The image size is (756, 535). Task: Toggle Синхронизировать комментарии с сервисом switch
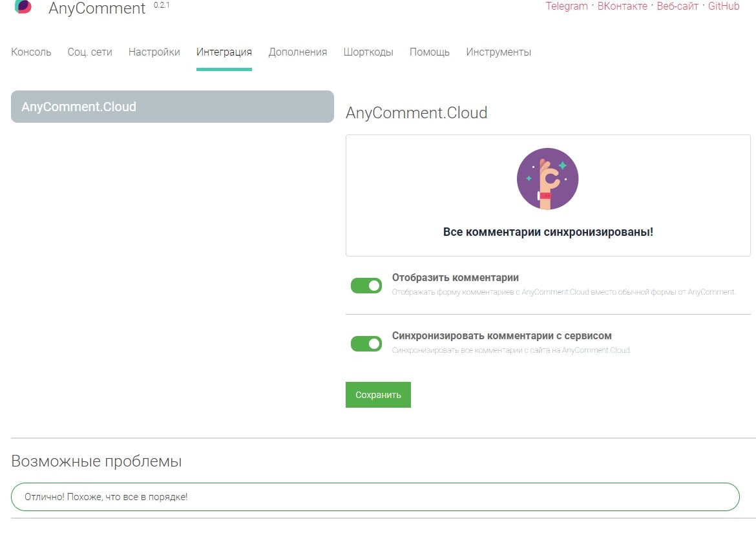[x=366, y=344]
